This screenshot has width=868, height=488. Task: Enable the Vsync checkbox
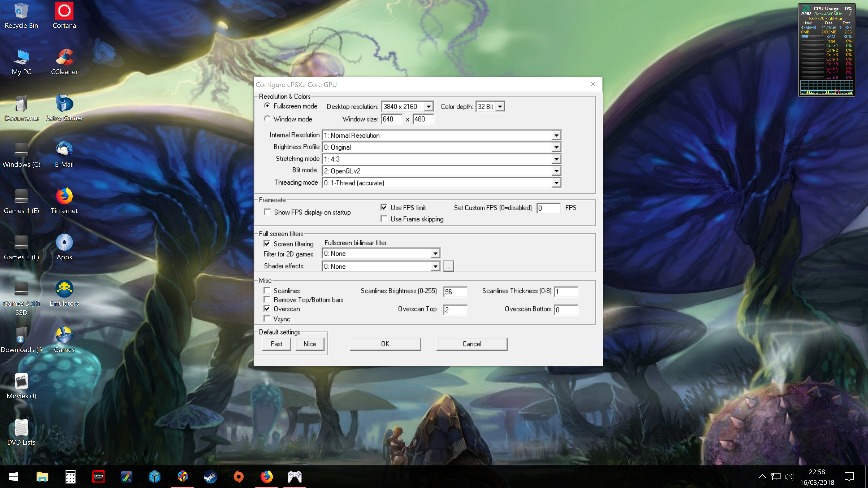pyautogui.click(x=267, y=319)
